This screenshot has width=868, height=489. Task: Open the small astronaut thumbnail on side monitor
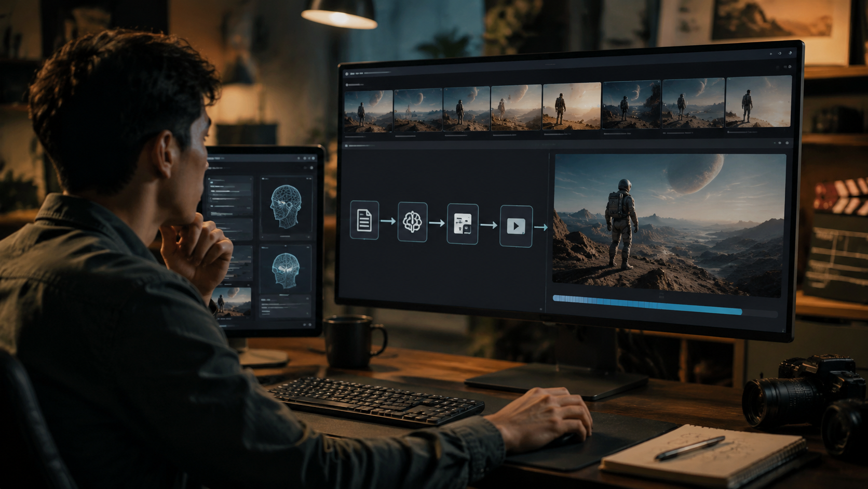point(230,301)
